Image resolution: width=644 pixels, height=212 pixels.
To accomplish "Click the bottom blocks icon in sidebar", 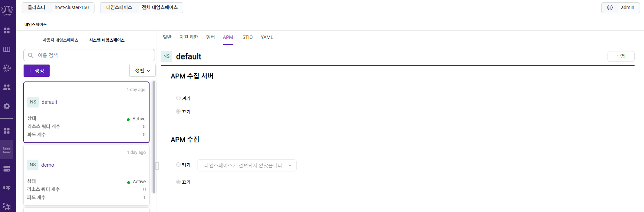I will 7,206.
